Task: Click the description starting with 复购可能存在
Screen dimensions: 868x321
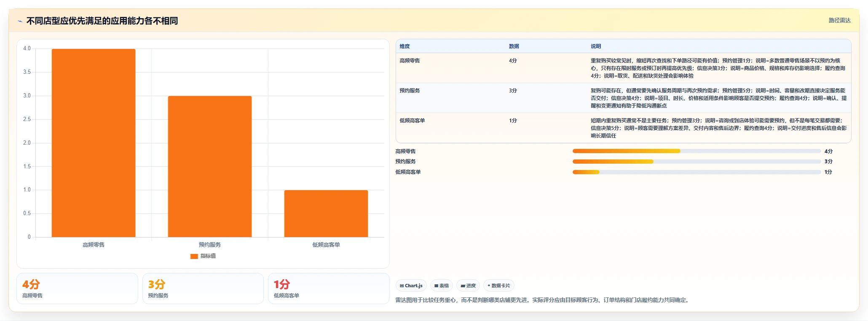Action: coord(718,98)
